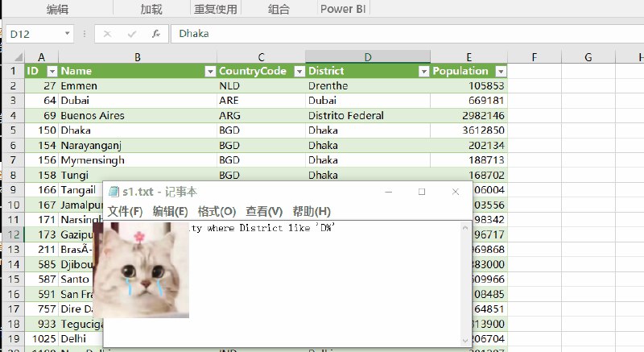Open the Name column filter dropdown
The image size is (644, 352).
click(210, 72)
